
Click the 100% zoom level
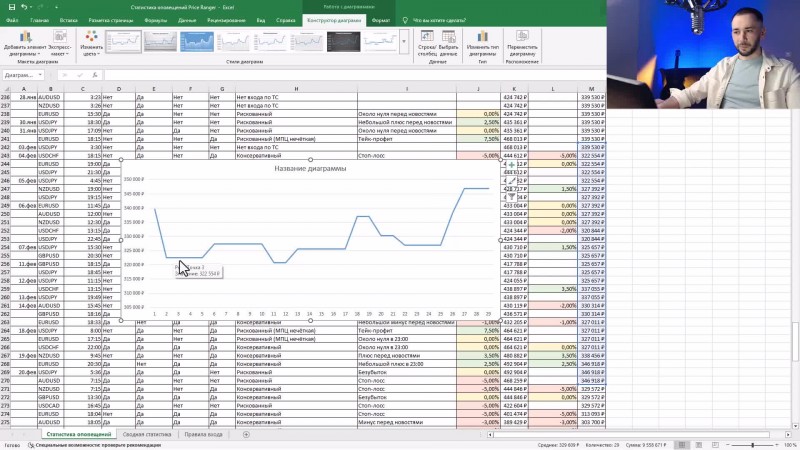point(790,445)
